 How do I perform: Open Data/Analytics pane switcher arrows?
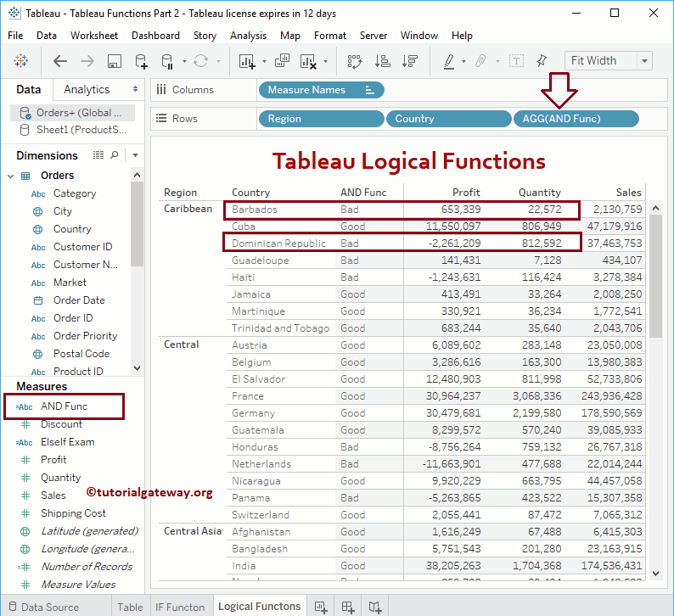(136, 89)
